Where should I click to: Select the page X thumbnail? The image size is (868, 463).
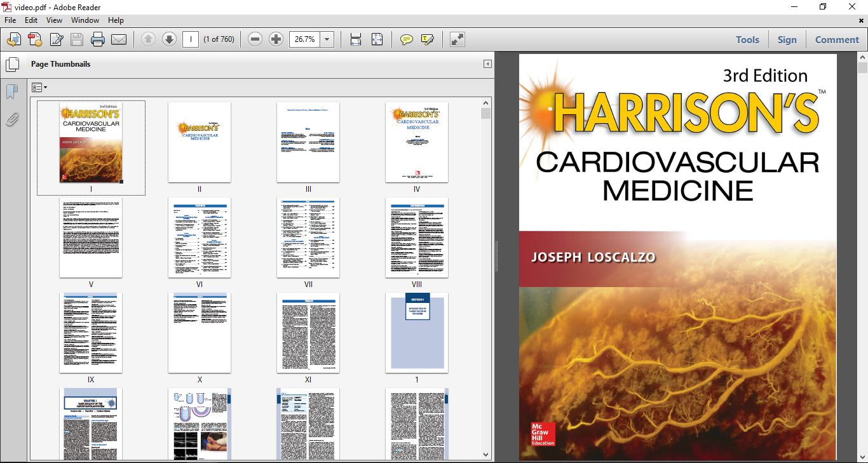200,333
